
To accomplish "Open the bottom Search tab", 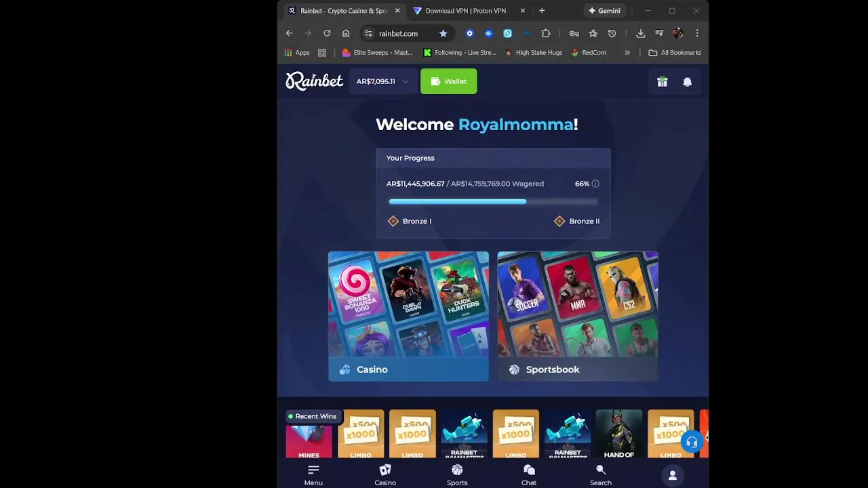I will click(x=600, y=475).
